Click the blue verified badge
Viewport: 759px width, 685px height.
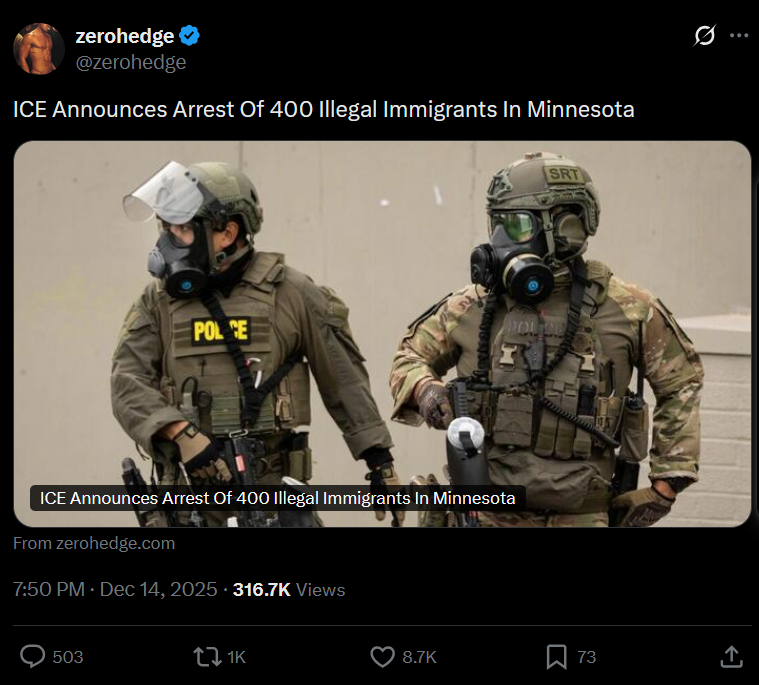point(189,36)
